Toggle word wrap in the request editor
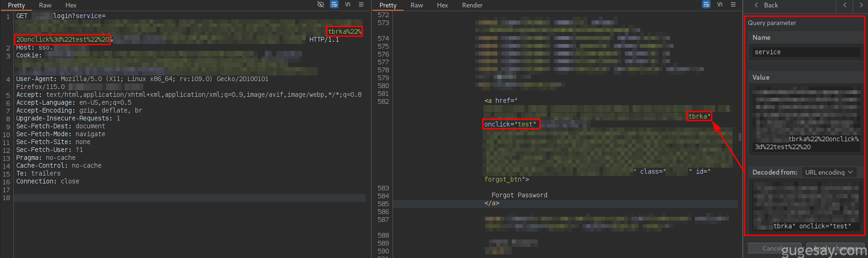 (334, 5)
